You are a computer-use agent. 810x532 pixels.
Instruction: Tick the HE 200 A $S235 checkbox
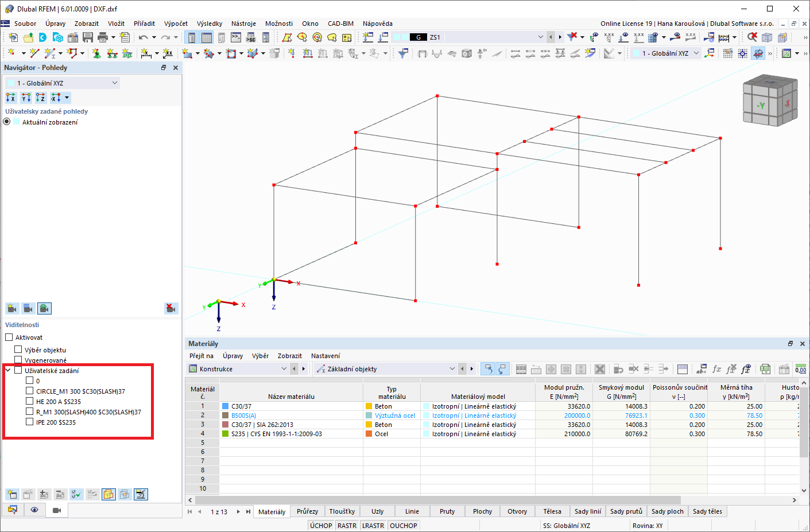(29, 401)
